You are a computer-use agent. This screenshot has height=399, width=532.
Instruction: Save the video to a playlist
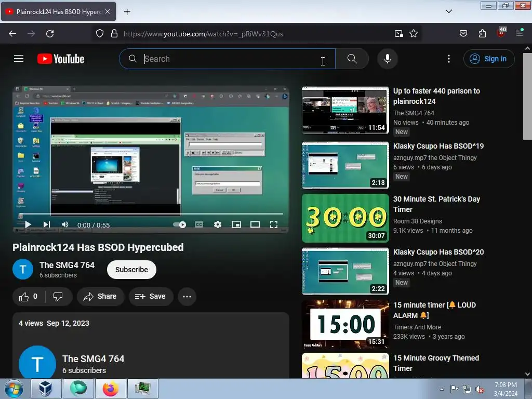click(x=151, y=297)
